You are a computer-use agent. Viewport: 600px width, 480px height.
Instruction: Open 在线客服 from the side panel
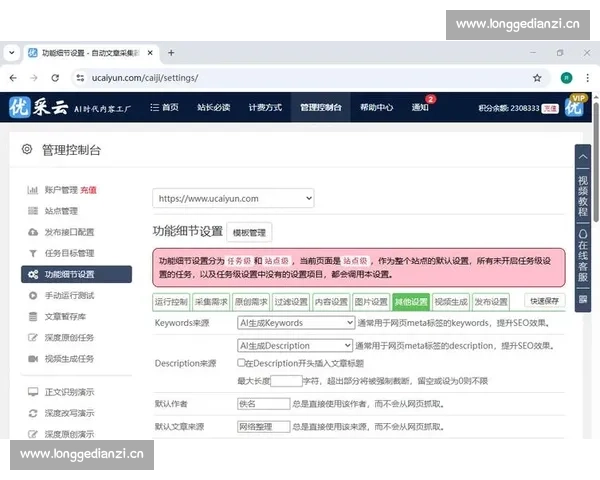(x=583, y=256)
